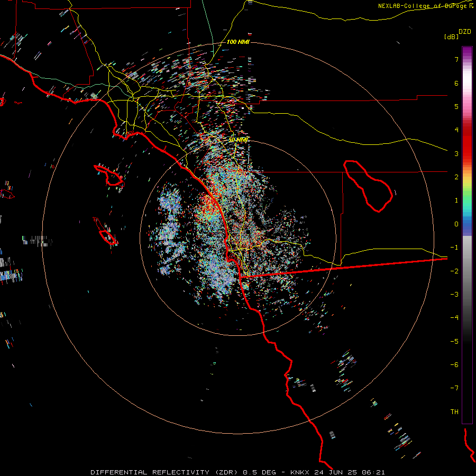This screenshot has width=476, height=476.
Task: Click the -2 tick label on the scale
Action: click(454, 271)
